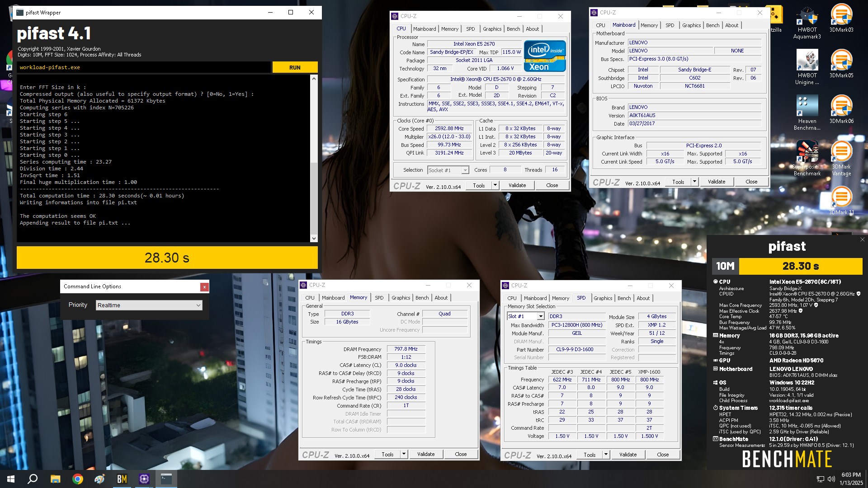Click the network icon in system tray
Image resolution: width=868 pixels, height=488 pixels.
click(x=820, y=479)
